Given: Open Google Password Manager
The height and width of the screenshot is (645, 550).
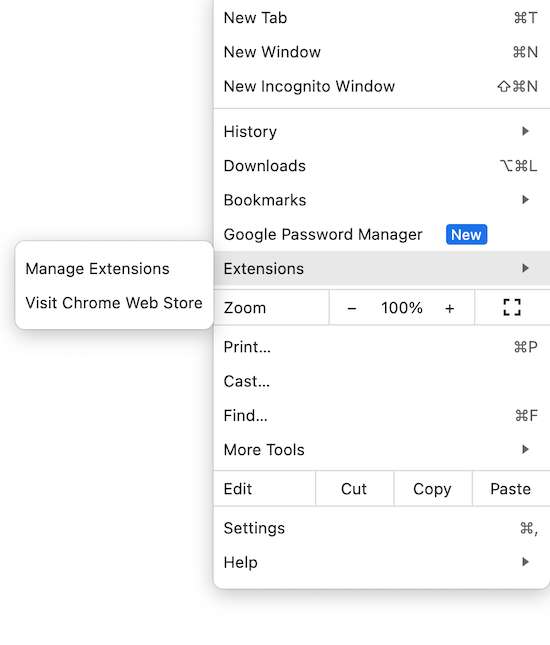Looking at the screenshot, I should (x=382, y=234).
